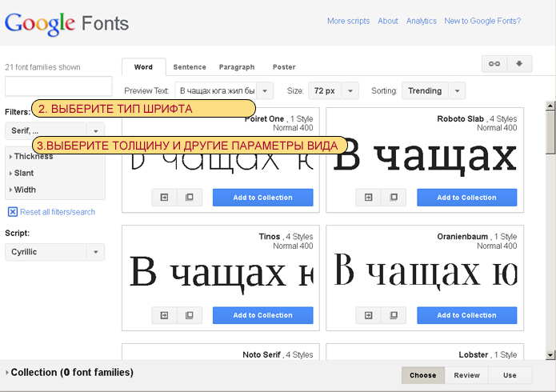Switch to the Poster tab

pos(284,67)
